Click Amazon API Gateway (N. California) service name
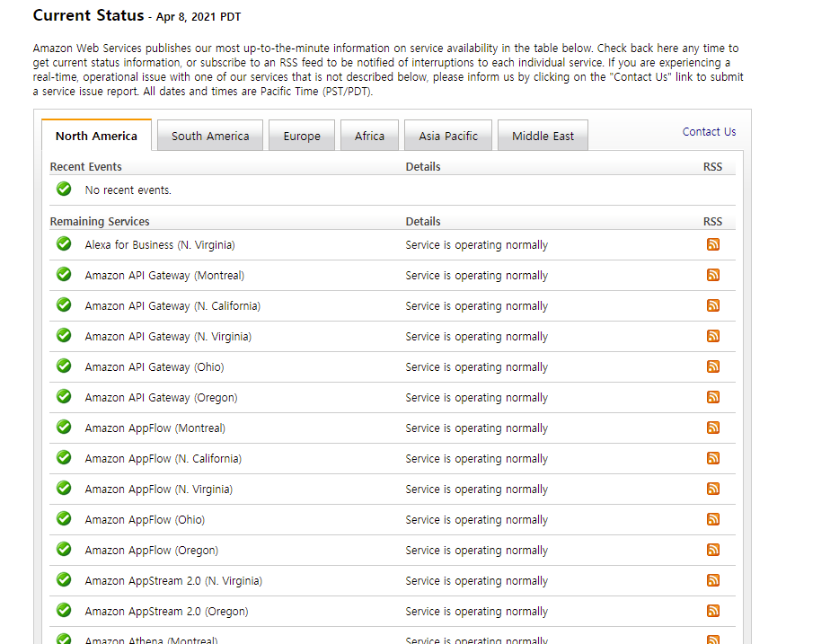Screen dimensions: 839x644 (x=172, y=306)
